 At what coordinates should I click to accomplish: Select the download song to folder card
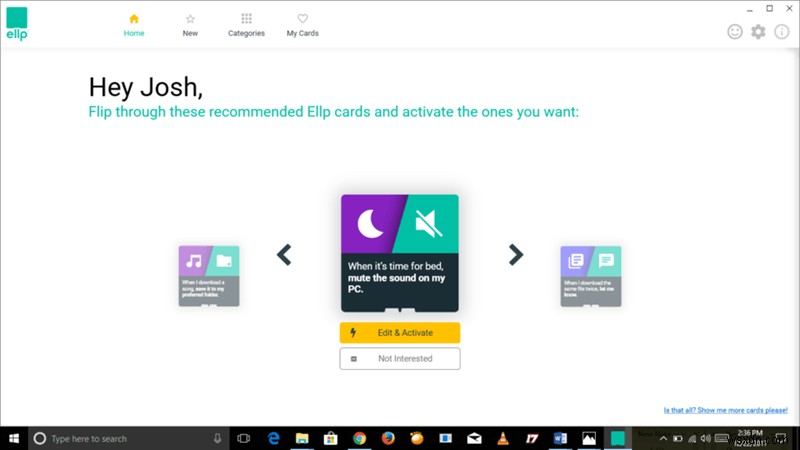tap(209, 276)
